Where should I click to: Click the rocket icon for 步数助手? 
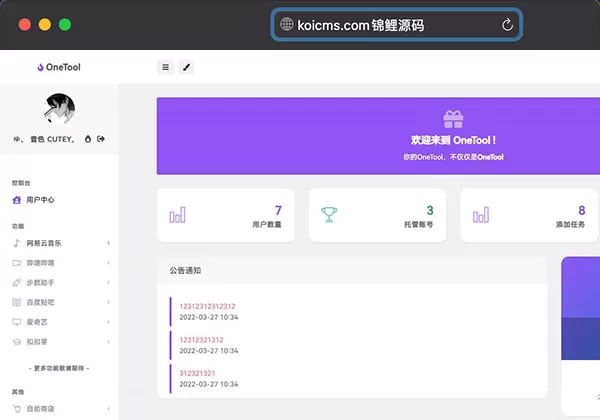16,283
